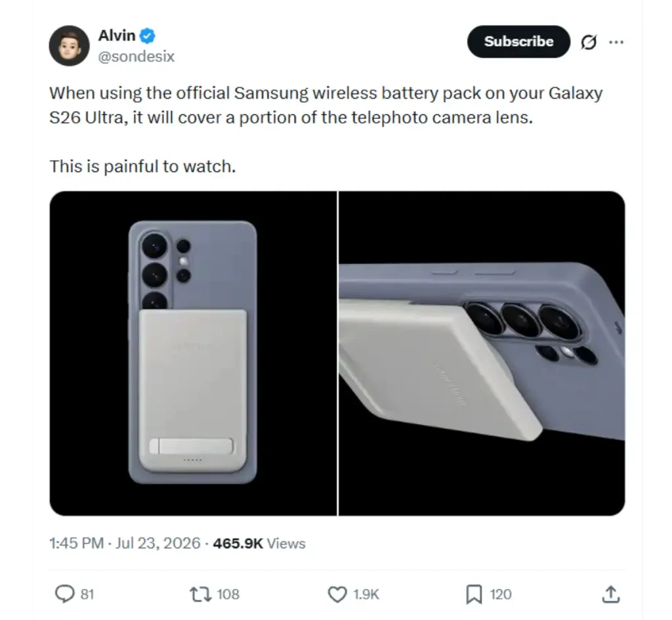Open the left phone back image
This screenshot has height=620, width=672.
click(194, 353)
